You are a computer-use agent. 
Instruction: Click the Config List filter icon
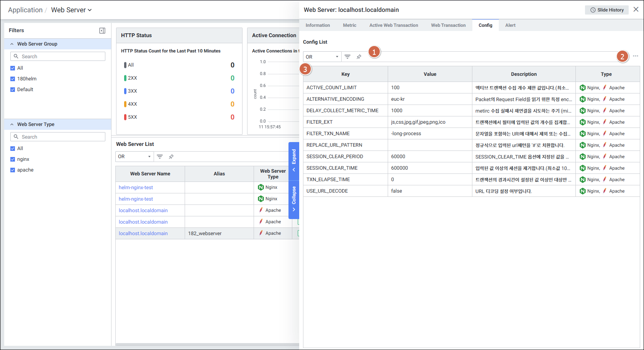(x=347, y=57)
